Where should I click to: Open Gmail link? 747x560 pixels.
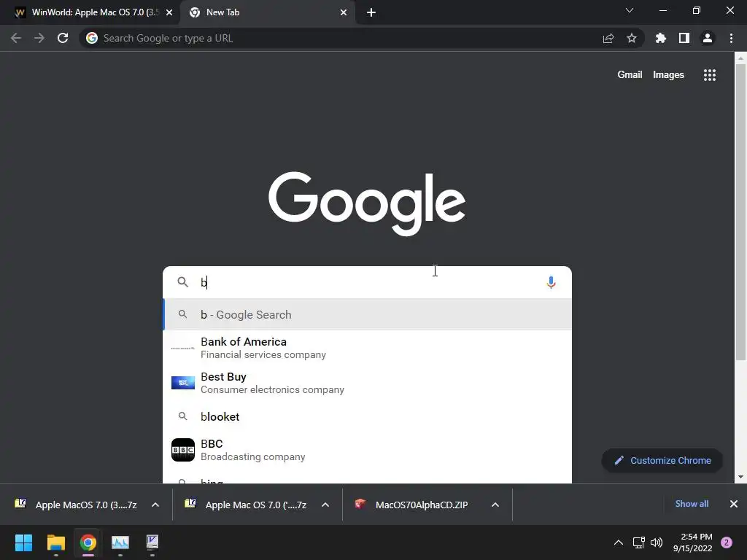[x=630, y=75]
